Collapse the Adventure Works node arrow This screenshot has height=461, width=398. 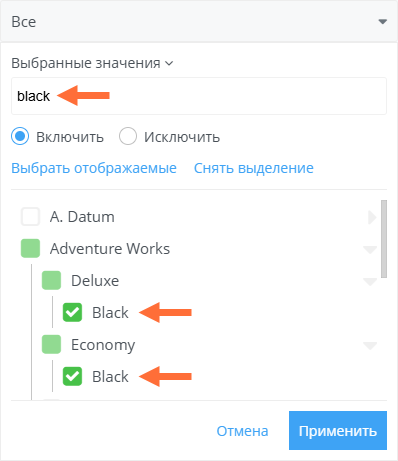[370, 249]
